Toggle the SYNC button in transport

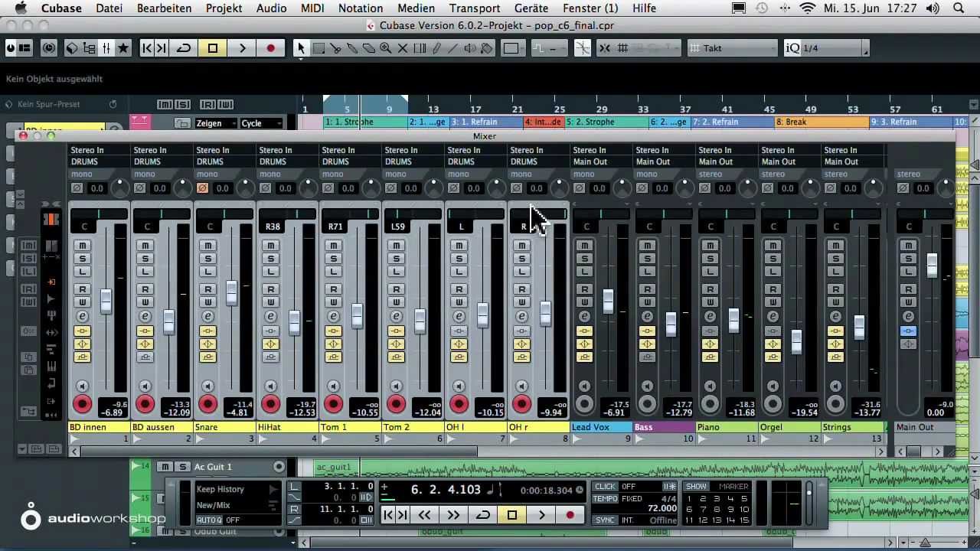point(605,520)
